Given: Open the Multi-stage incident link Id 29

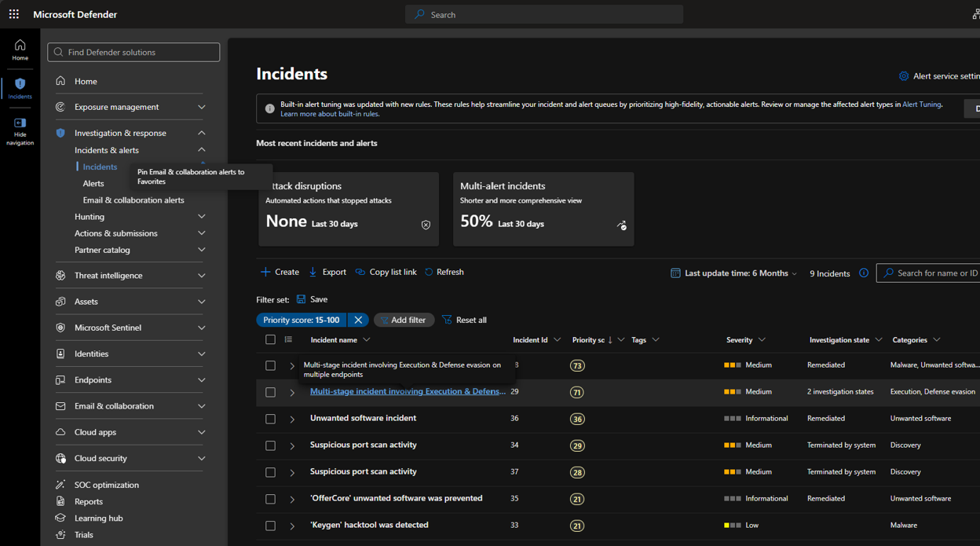Looking at the screenshot, I should pos(408,391).
